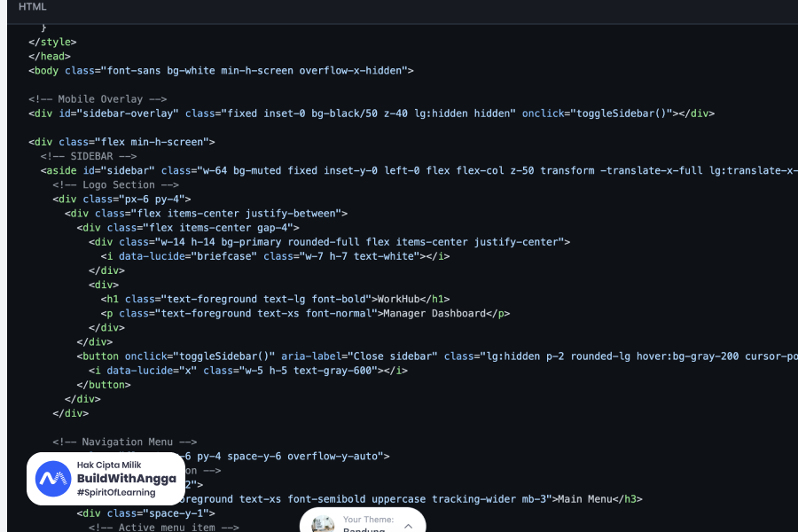Click the "Your Theme:" label
Image resolution: width=798 pixels, height=532 pixels.
point(367,520)
